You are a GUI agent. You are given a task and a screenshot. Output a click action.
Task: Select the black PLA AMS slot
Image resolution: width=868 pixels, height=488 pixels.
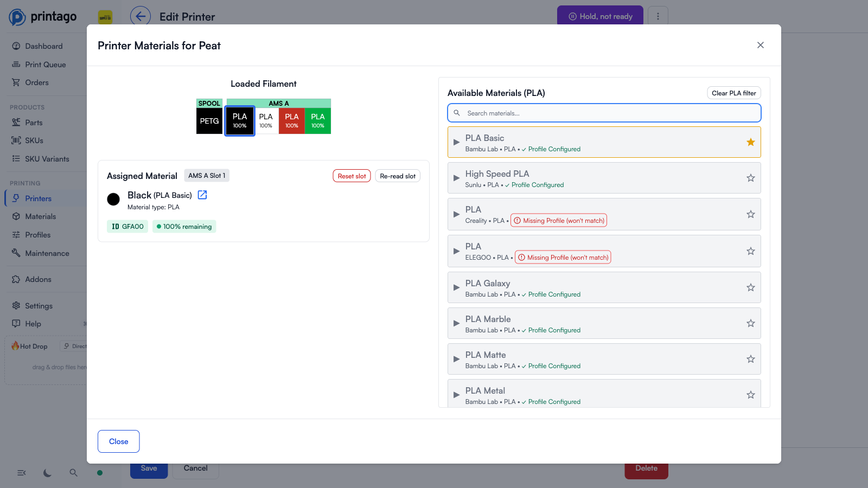(x=240, y=121)
